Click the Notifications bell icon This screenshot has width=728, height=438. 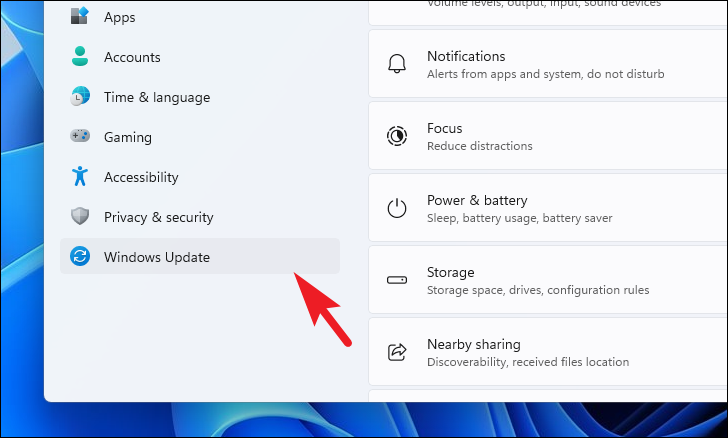click(397, 64)
